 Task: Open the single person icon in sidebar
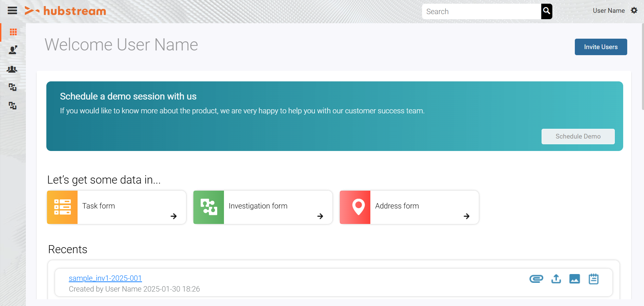(x=13, y=50)
